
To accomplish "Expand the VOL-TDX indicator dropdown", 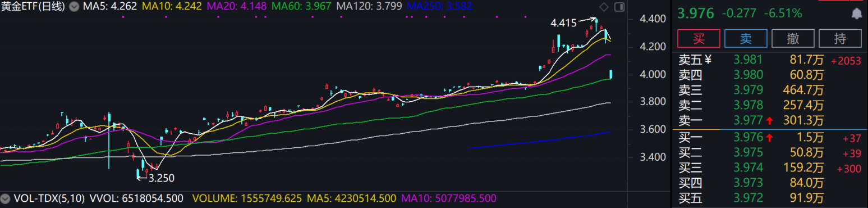I will pos(6,198).
